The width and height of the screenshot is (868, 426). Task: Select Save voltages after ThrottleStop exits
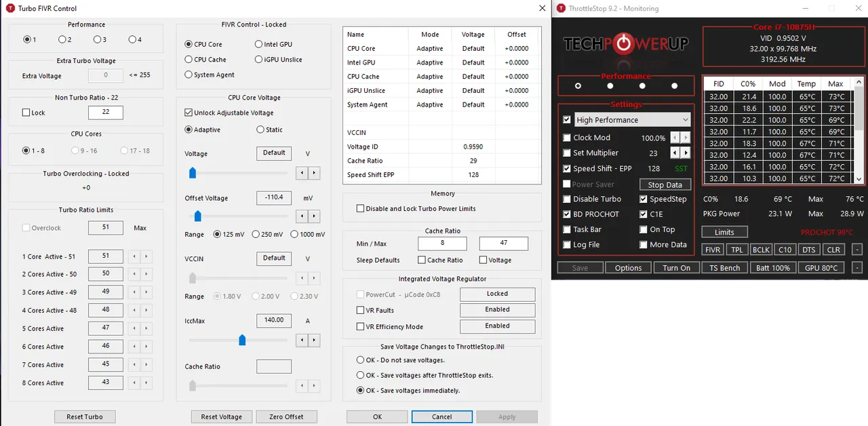point(361,375)
